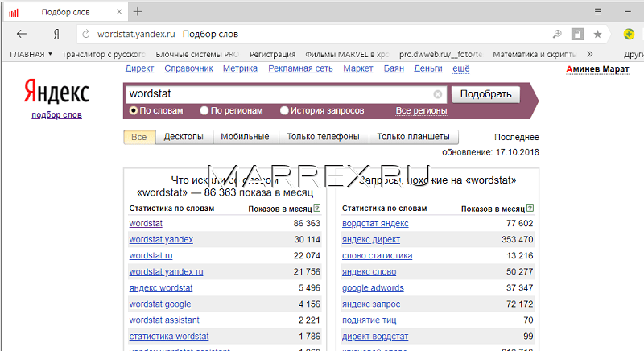Expand the ещё services menu
This screenshot has width=644, height=351.
point(460,68)
